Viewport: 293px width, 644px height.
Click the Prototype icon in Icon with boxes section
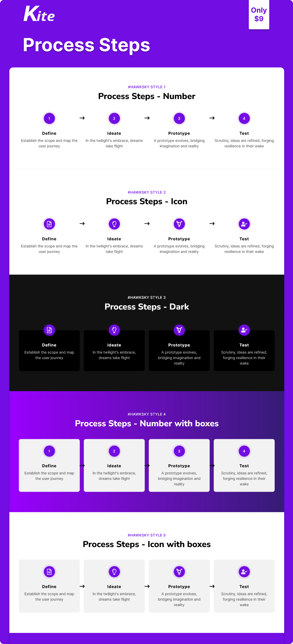(179, 572)
